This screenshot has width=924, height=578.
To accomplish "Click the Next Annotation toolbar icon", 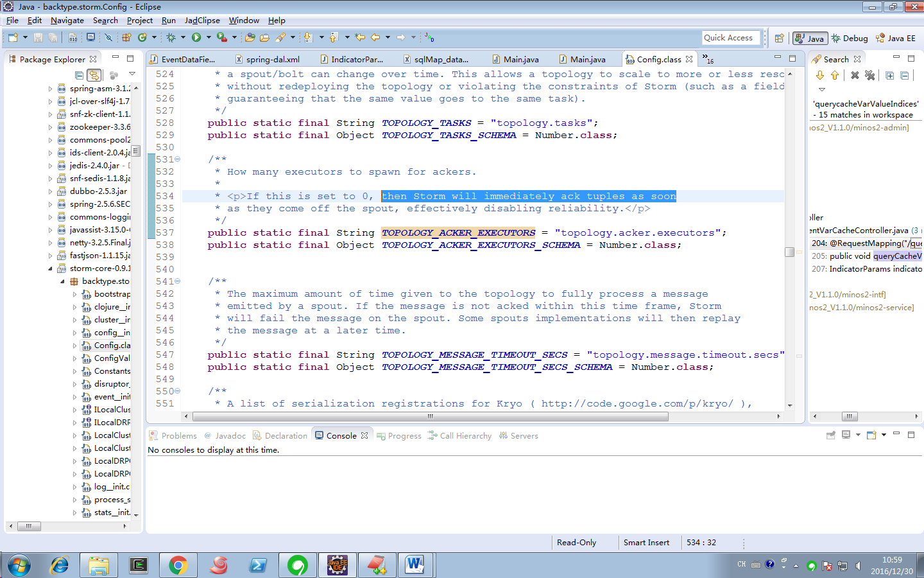I will (x=308, y=38).
